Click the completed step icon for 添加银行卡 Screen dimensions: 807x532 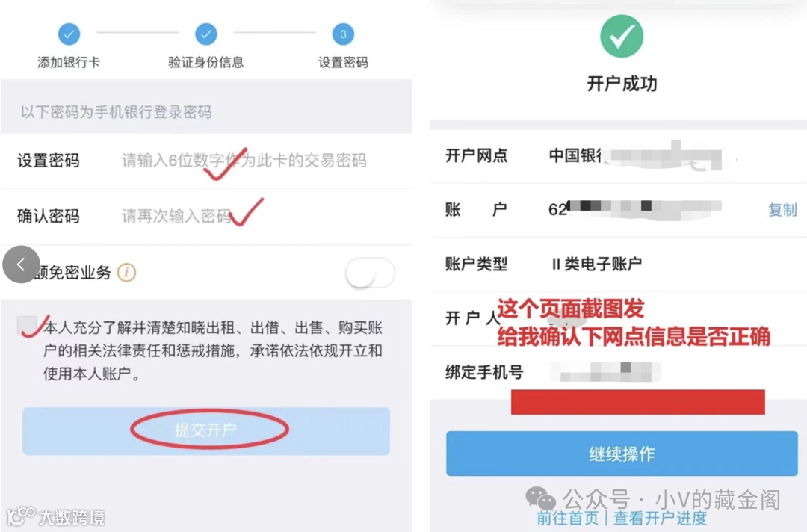point(69,34)
